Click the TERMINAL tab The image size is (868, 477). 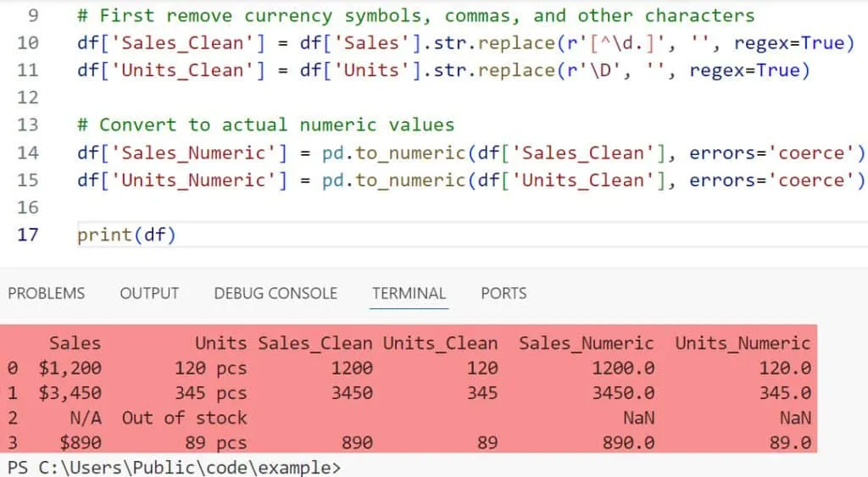pos(409,293)
